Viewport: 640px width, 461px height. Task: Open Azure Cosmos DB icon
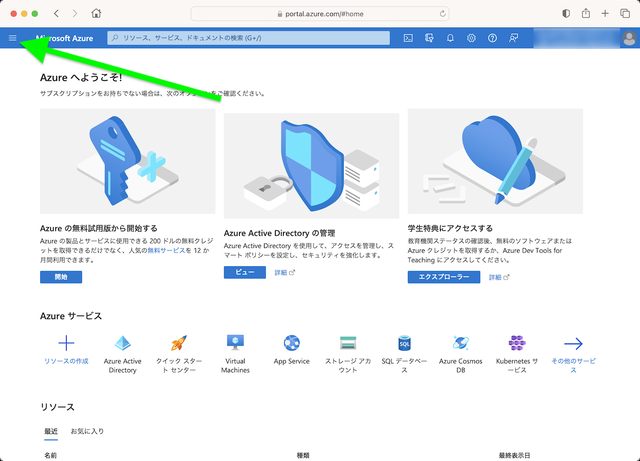461,343
